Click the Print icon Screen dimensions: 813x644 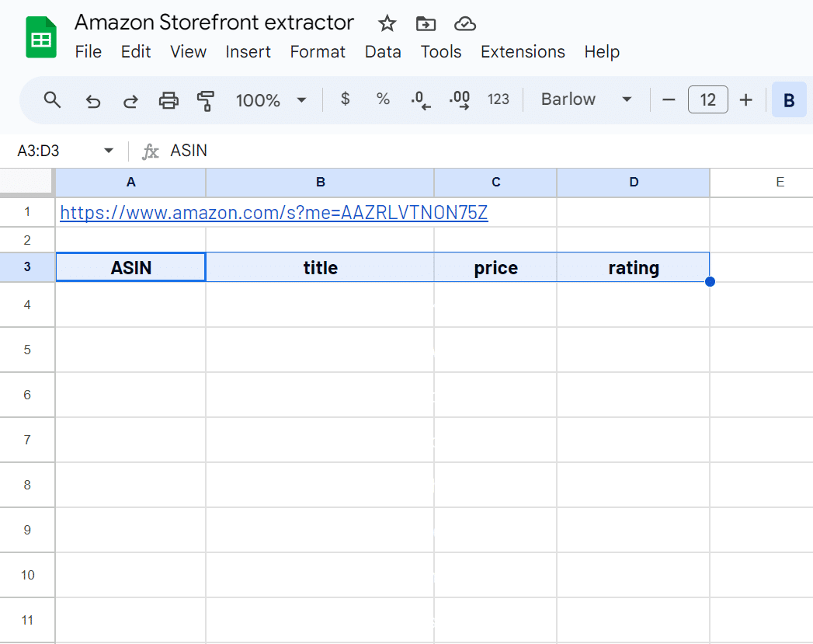[x=169, y=100]
